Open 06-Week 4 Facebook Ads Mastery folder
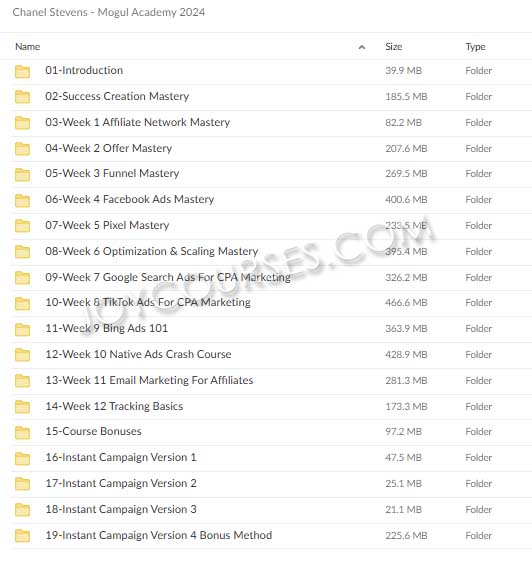 130,199
